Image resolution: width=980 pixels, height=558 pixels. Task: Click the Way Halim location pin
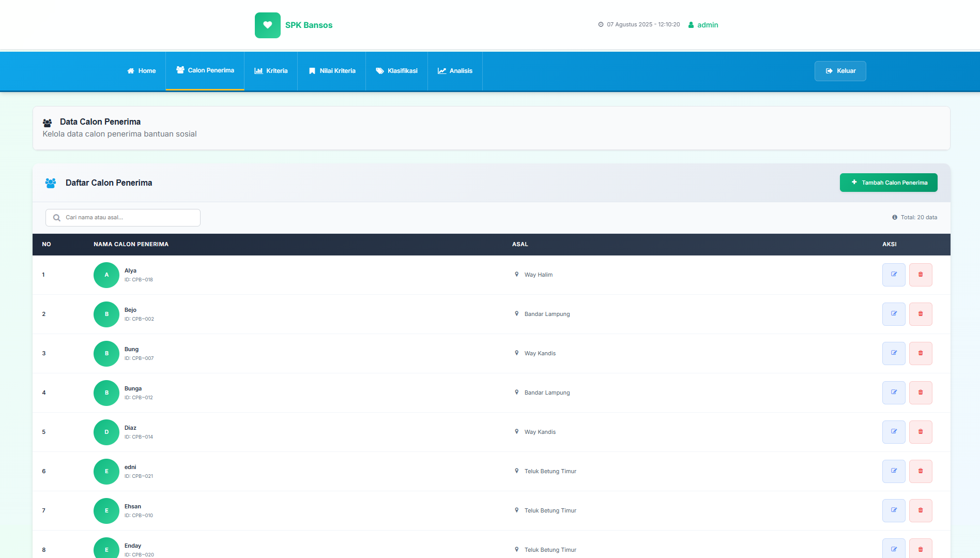tap(516, 274)
